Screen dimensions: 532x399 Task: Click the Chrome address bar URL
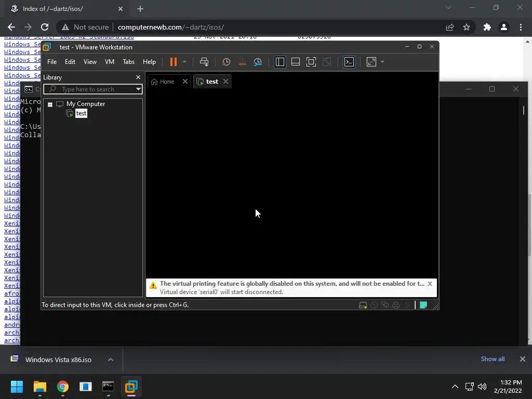tap(170, 27)
